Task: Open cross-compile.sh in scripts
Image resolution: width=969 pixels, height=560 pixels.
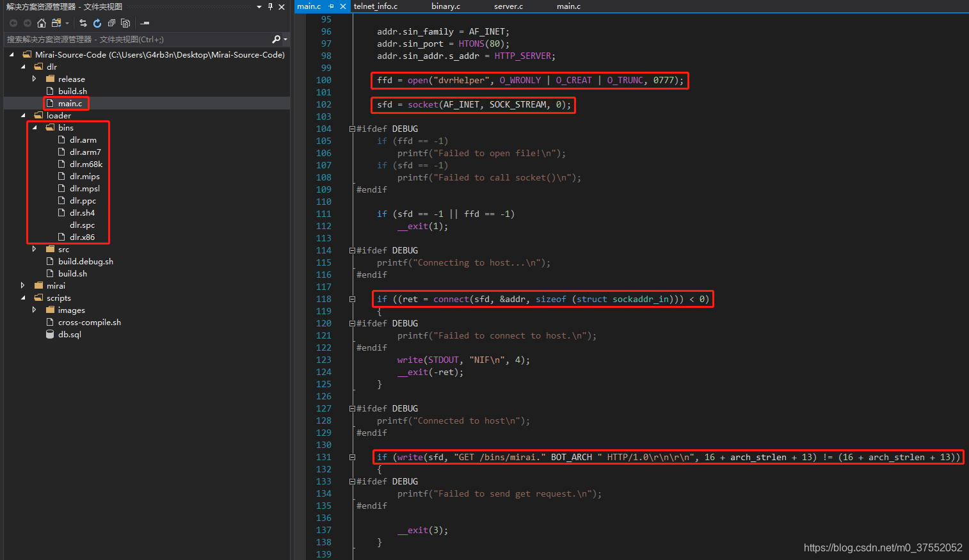Action: [x=90, y=323]
